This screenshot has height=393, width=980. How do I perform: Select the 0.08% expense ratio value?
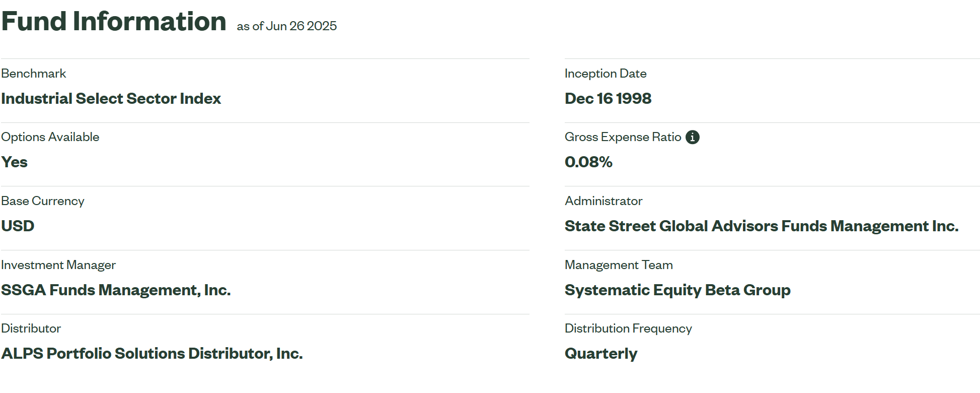click(x=588, y=162)
